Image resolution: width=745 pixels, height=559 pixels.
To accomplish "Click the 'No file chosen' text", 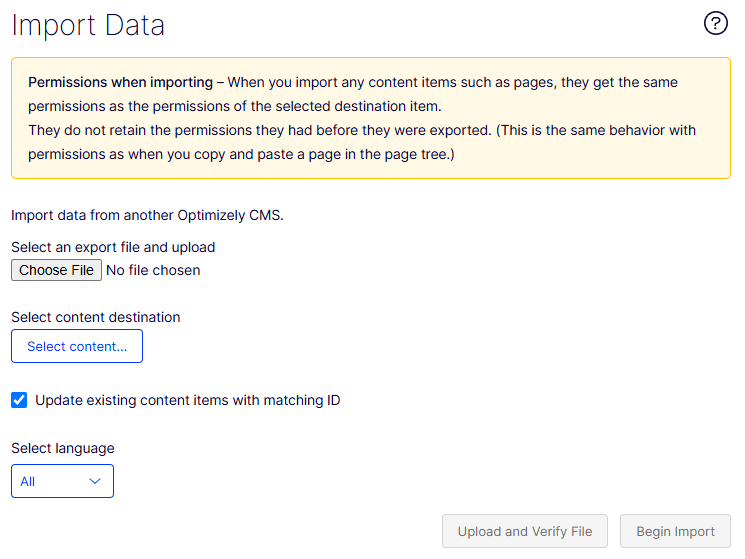I will pos(153,270).
